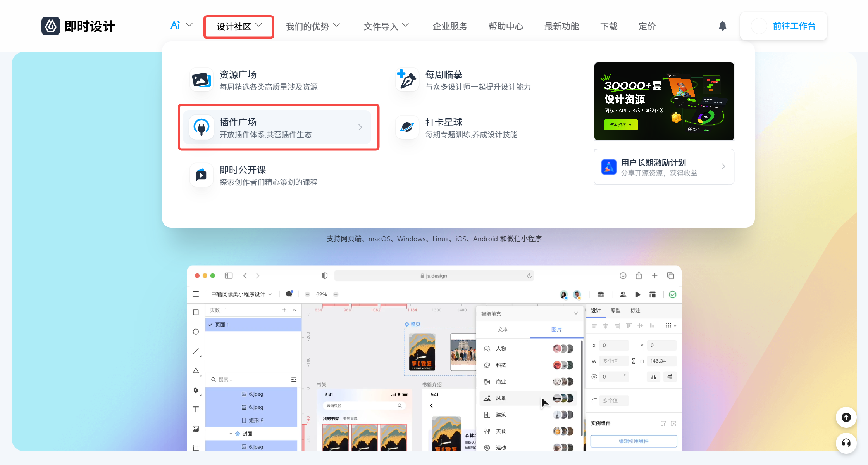Collapse the 封面 layer group
868x465 pixels.
coord(231,434)
